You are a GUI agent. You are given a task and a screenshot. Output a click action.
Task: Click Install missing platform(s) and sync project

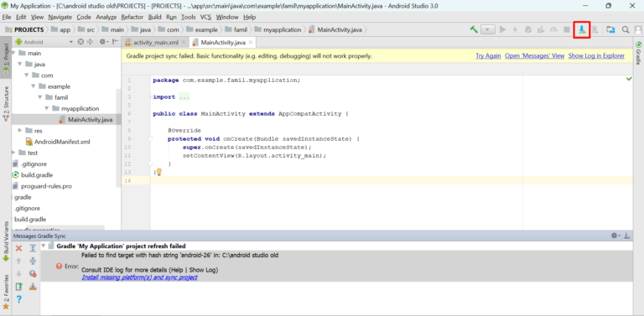[140, 277]
